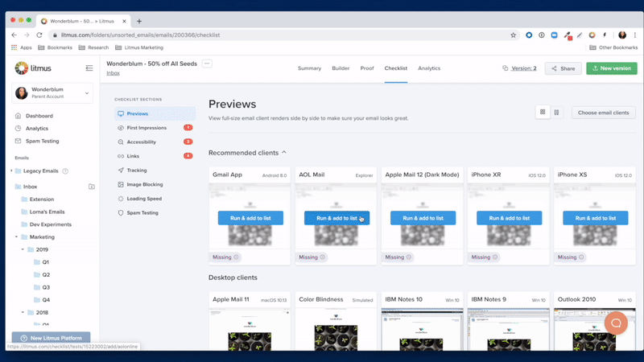Switch to the Summary tab

[x=309, y=68]
